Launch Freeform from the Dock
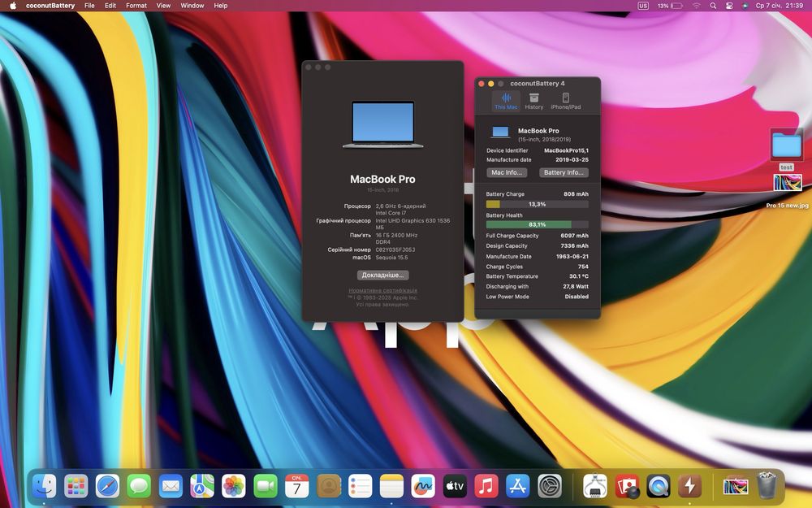 (x=423, y=486)
